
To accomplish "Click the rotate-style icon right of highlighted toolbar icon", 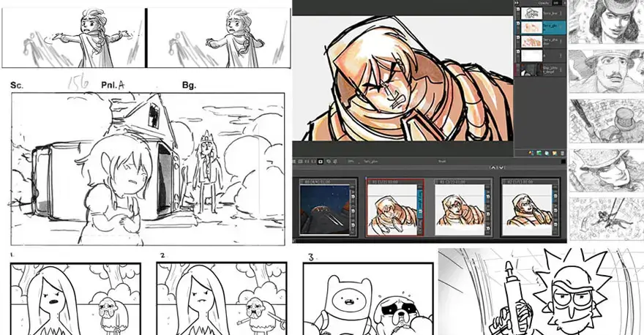I will (x=329, y=162).
